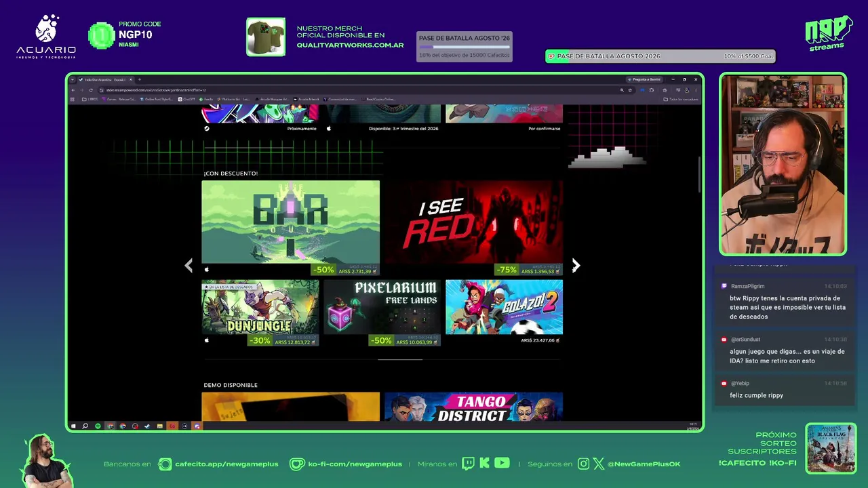This screenshot has width=868, height=488.
Task: Open a new browser tab
Action: 139,79
